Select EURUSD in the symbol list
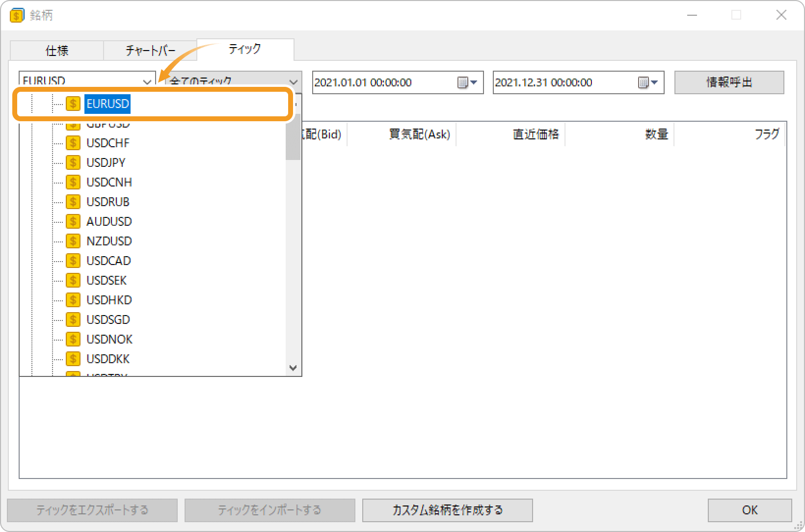 click(107, 104)
